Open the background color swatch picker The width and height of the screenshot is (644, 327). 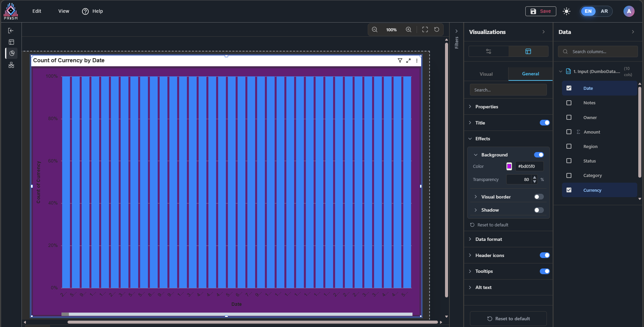click(x=509, y=166)
